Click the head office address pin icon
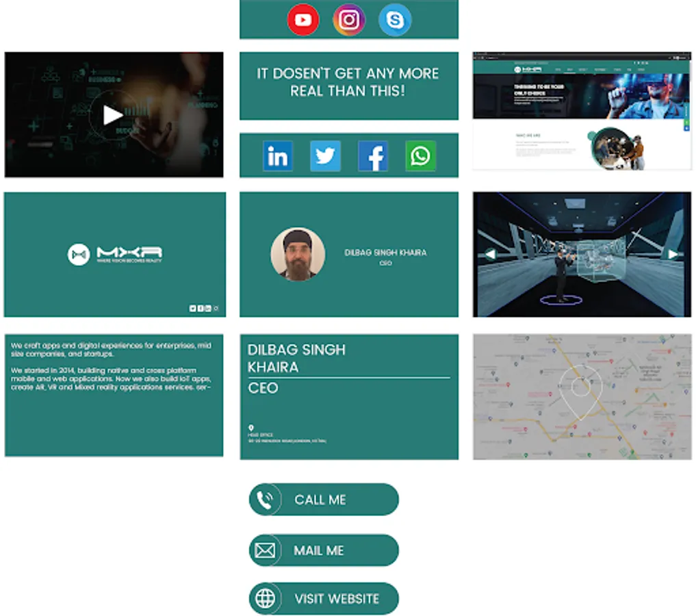Image resolution: width=696 pixels, height=616 pixels. (250, 428)
